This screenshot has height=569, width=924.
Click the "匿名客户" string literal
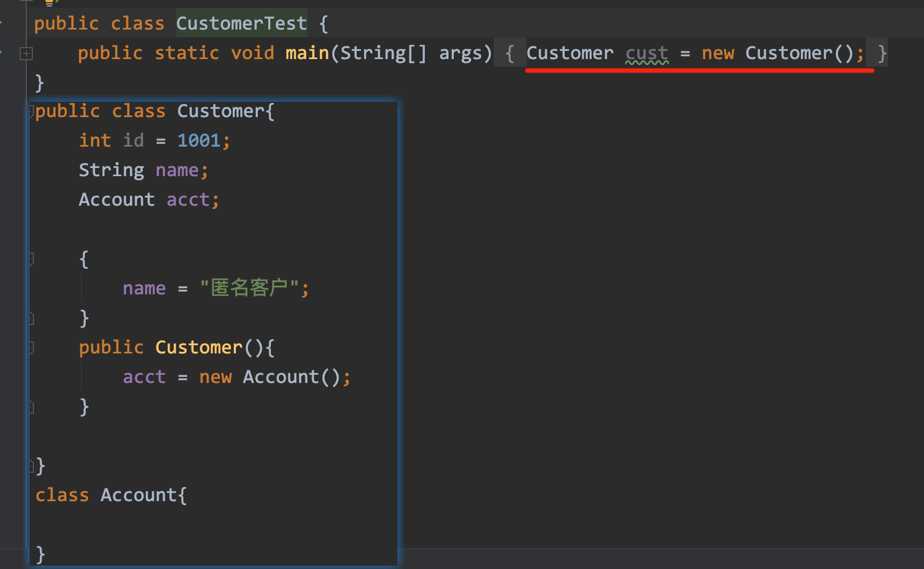250,288
